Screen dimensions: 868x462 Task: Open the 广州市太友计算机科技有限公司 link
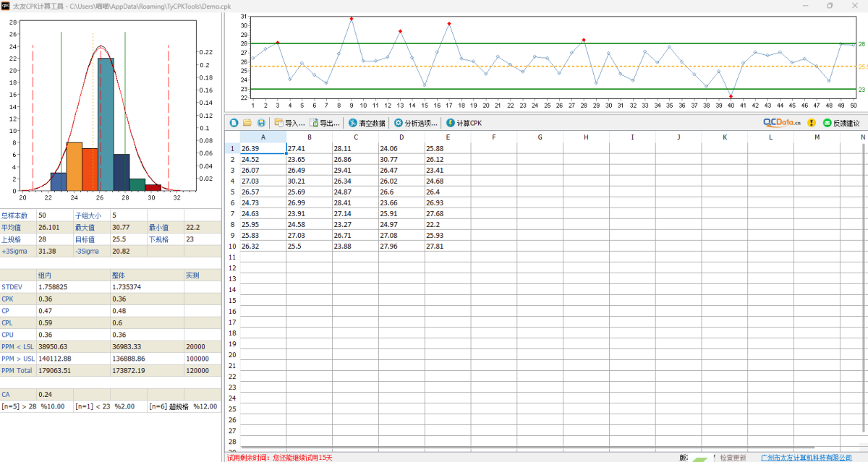tap(807, 458)
